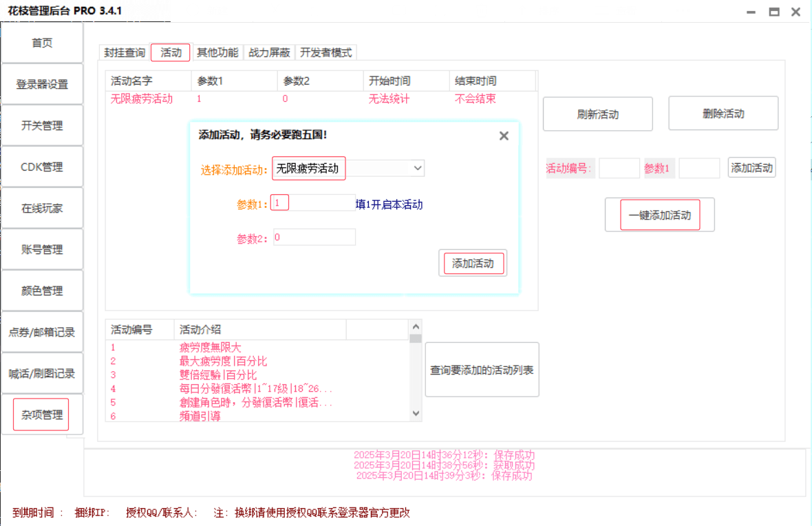Go to the 开发者模式 tab

point(325,52)
